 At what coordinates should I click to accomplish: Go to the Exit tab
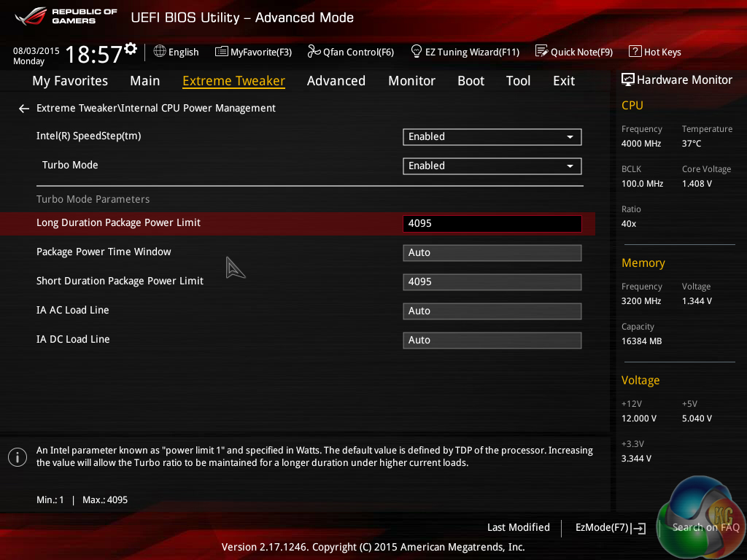pyautogui.click(x=564, y=81)
